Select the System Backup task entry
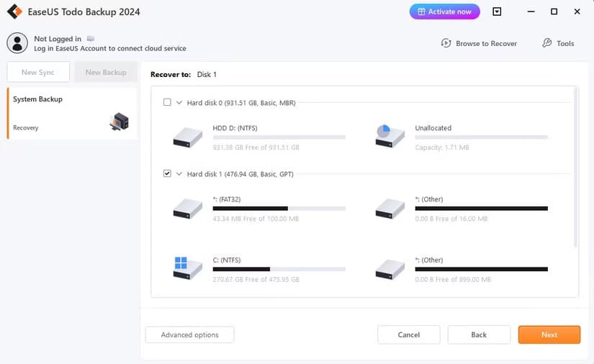Screen dimensions: 594x364 [x=71, y=114]
